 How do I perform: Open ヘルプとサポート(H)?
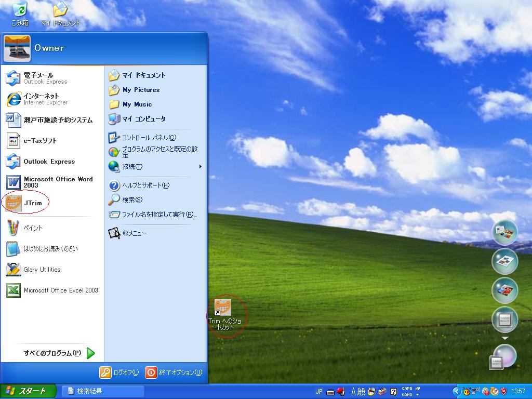(155, 185)
